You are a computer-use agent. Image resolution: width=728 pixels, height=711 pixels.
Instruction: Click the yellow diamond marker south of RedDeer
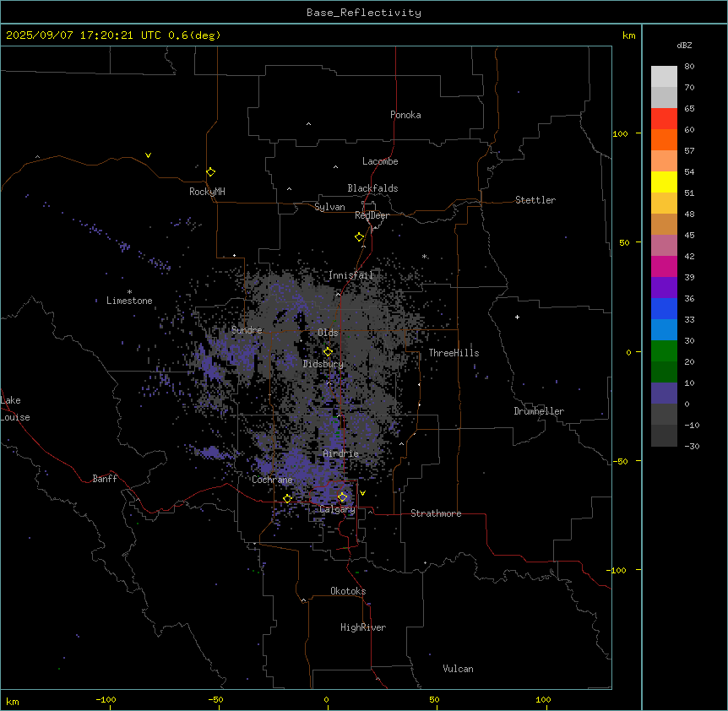point(359,236)
